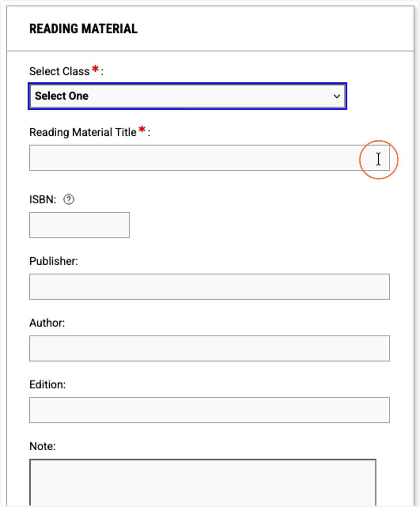Click the 'Reading Material Title' label
The image size is (420, 507).
tap(83, 132)
